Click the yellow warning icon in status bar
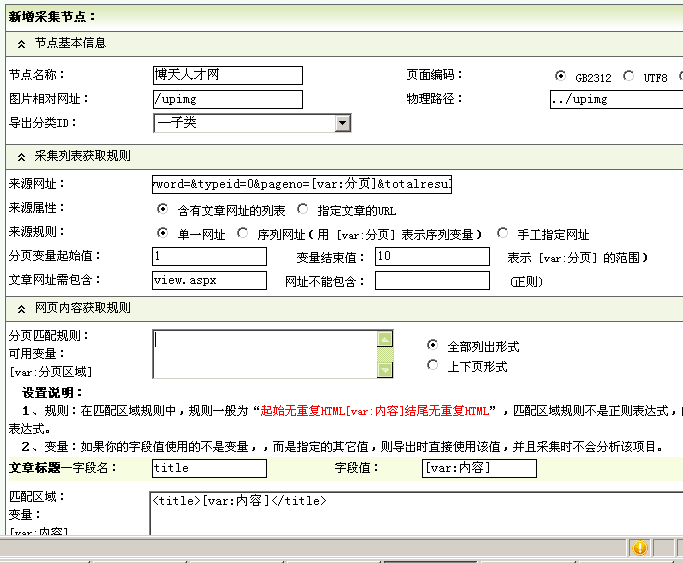The image size is (683, 563). coord(640,548)
